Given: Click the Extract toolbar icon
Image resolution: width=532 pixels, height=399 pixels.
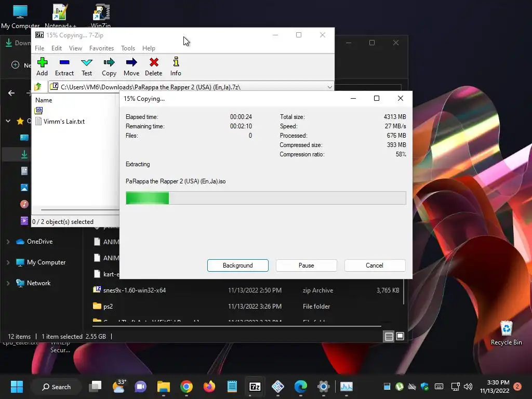Looking at the screenshot, I should [64, 66].
